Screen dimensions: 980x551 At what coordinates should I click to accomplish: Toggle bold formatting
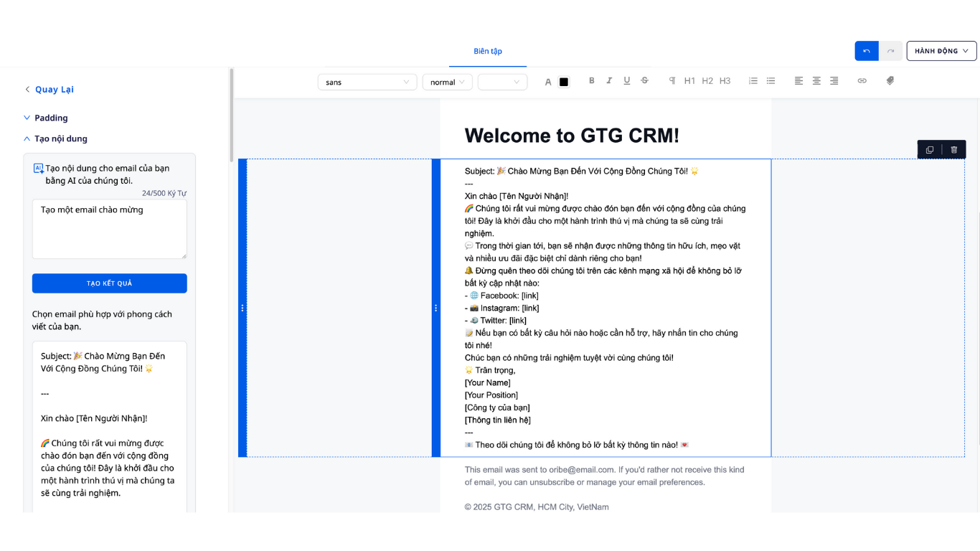pyautogui.click(x=592, y=81)
